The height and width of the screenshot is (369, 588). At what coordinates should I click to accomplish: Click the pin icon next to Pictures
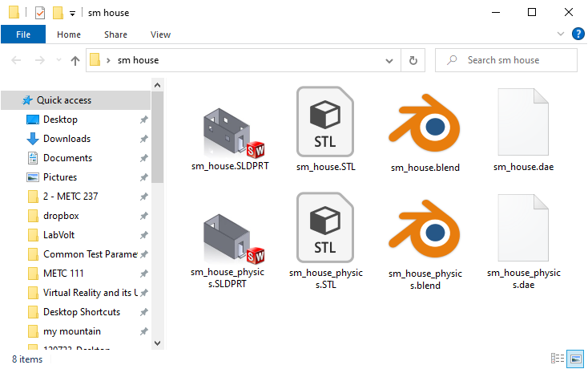(x=143, y=177)
